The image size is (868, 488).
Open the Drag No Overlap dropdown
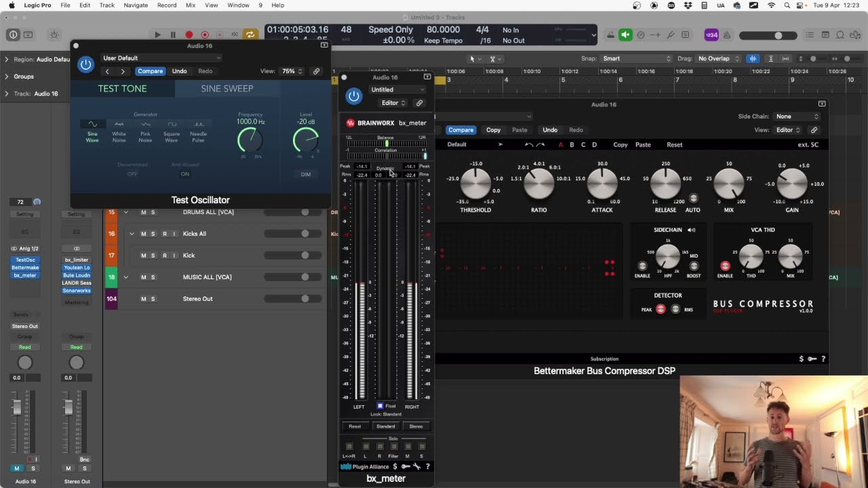719,59
